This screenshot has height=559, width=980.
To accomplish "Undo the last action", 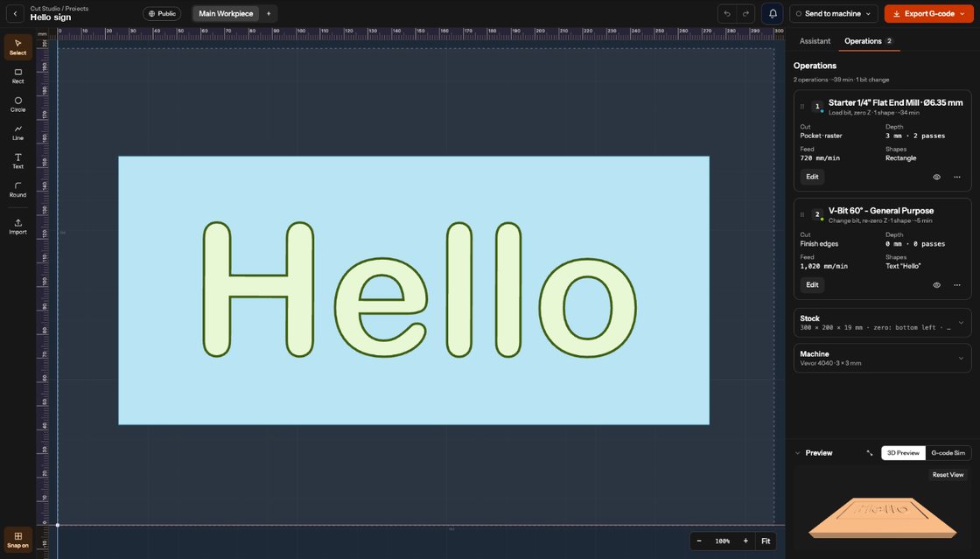I will 727,14.
